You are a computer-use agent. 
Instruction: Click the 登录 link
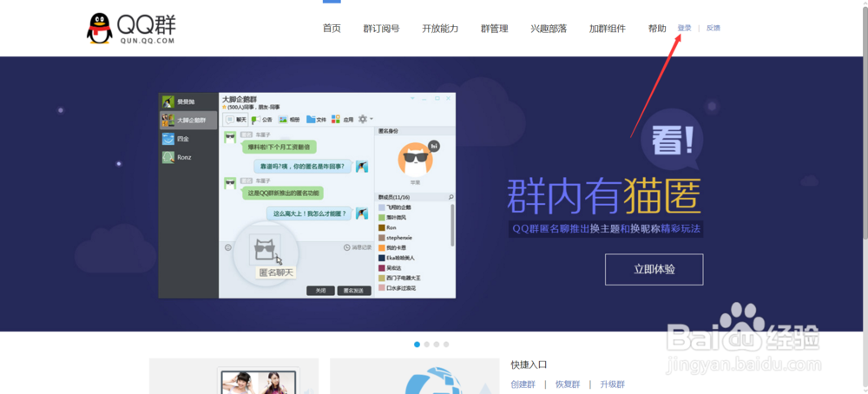tap(684, 29)
